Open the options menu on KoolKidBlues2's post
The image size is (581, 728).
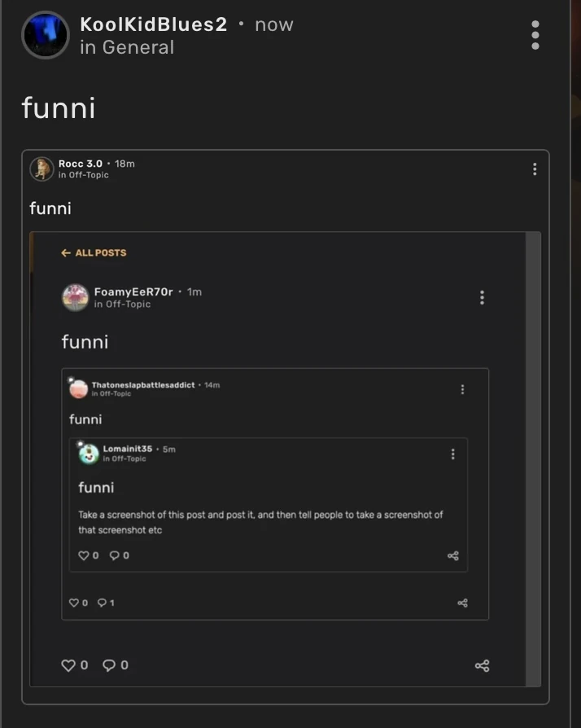tap(535, 35)
